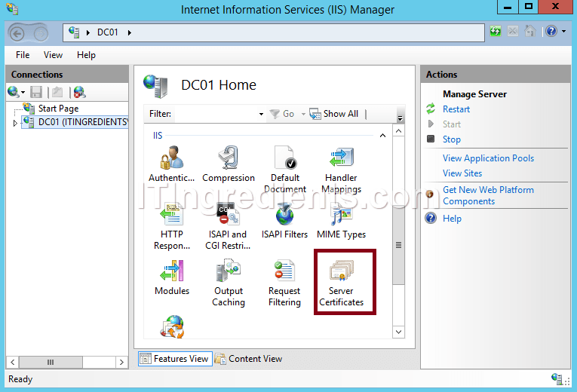
Task: Click the Home icon in address toolbar
Action: point(530,31)
